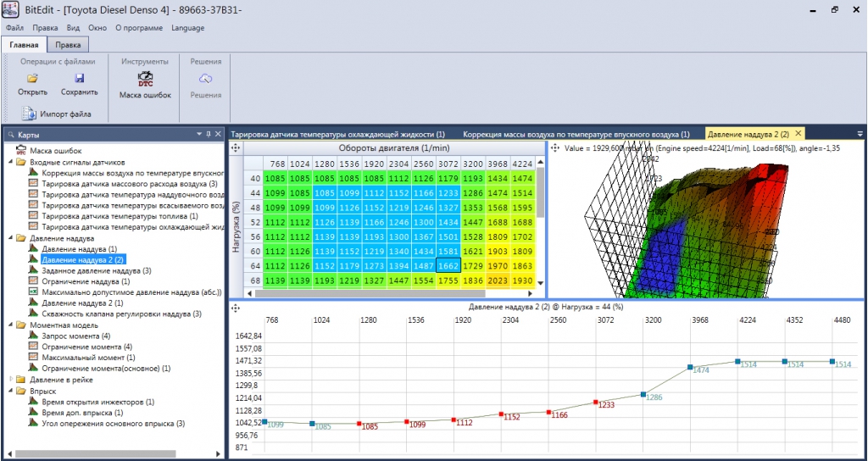Select Давление наддува 2 (1) map
The height and width of the screenshot is (461, 868).
click(x=82, y=303)
